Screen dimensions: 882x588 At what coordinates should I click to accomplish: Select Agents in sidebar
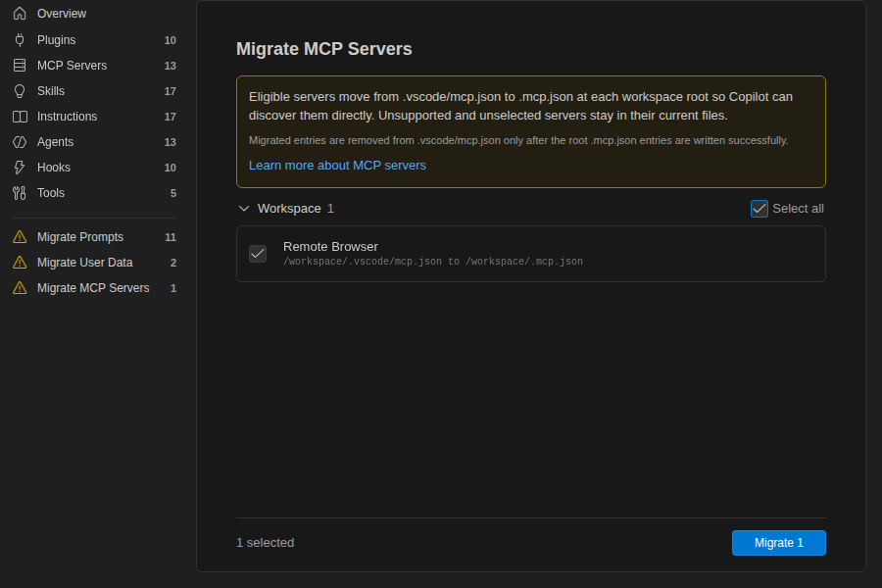coord(94,142)
